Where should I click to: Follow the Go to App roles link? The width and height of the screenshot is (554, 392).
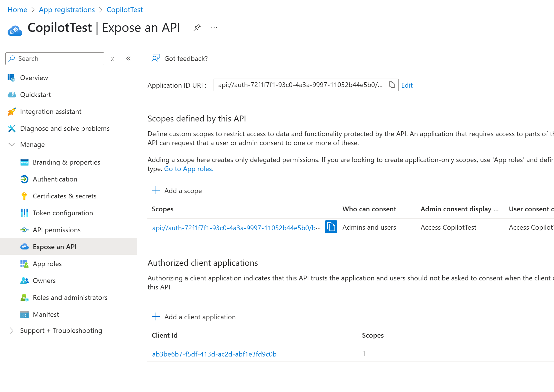[189, 169]
